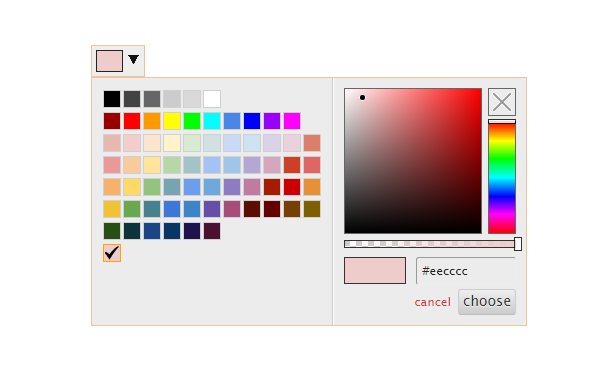Pick the dark red swatch starting the bright row

point(112,121)
